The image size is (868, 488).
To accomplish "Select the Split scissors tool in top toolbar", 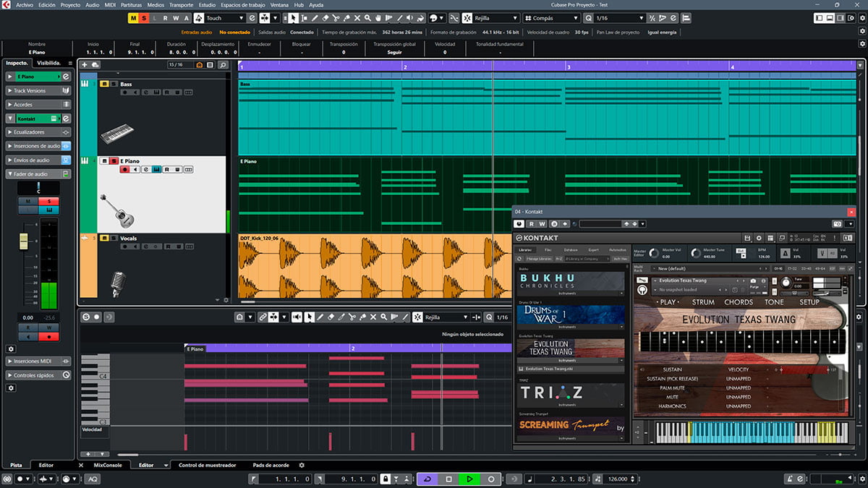I will [336, 18].
